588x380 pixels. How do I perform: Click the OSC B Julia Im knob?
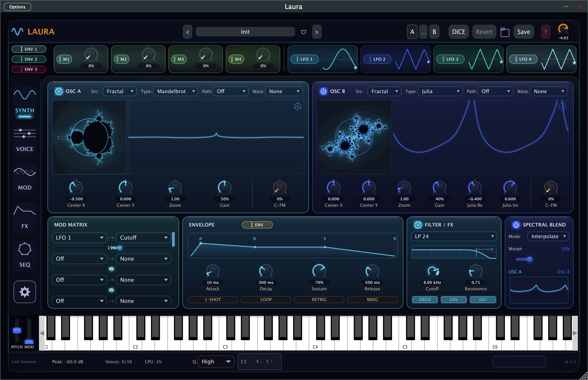click(510, 188)
